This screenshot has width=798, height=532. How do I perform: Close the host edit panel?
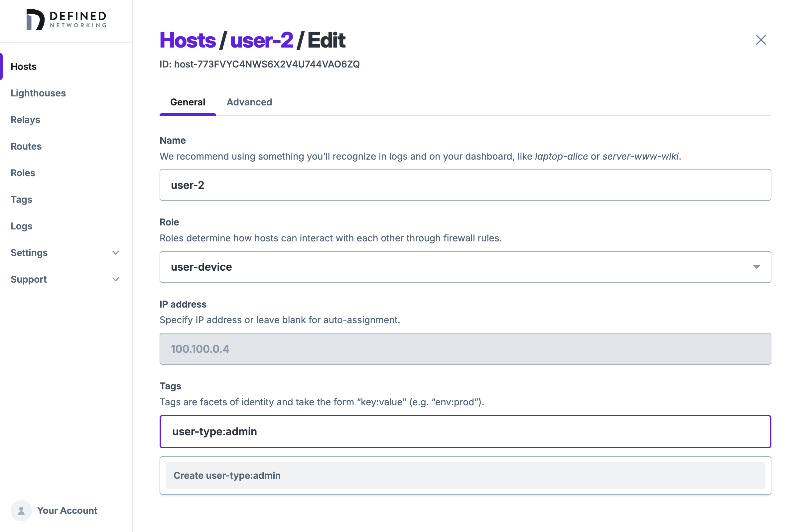point(761,40)
